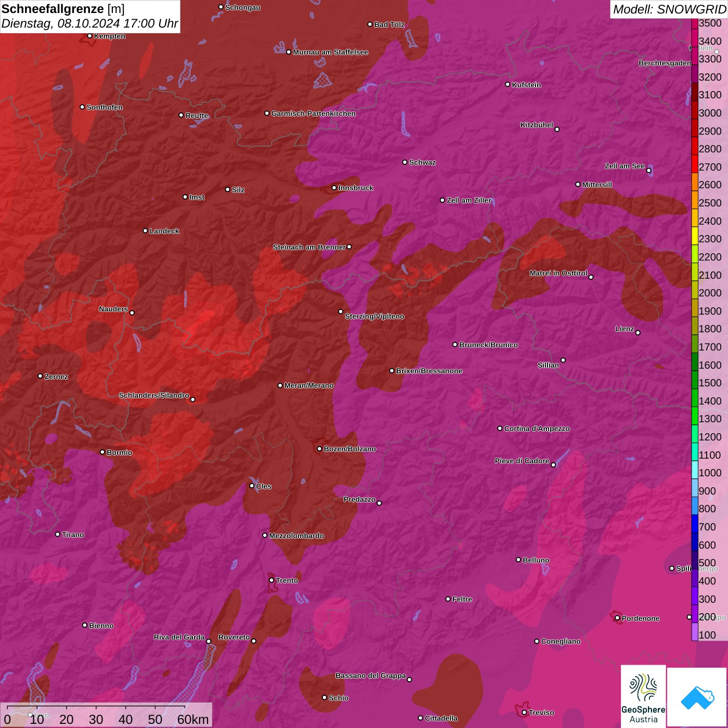Click the Zernez marker dot
This screenshot has width=728, height=728.
(x=41, y=376)
